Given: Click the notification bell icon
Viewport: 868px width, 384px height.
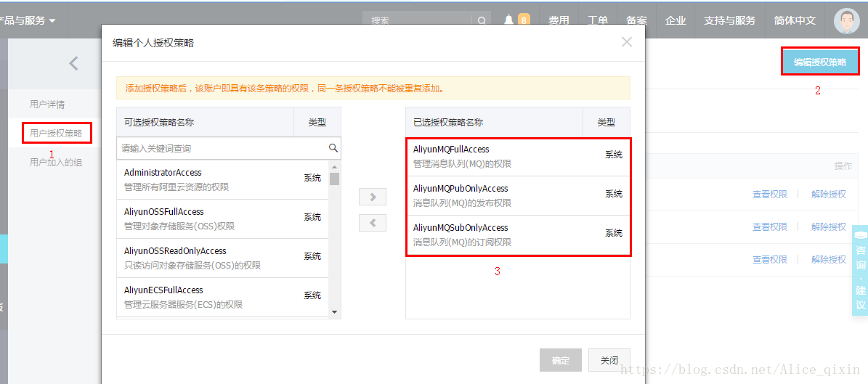Looking at the screenshot, I should pyautogui.click(x=508, y=20).
